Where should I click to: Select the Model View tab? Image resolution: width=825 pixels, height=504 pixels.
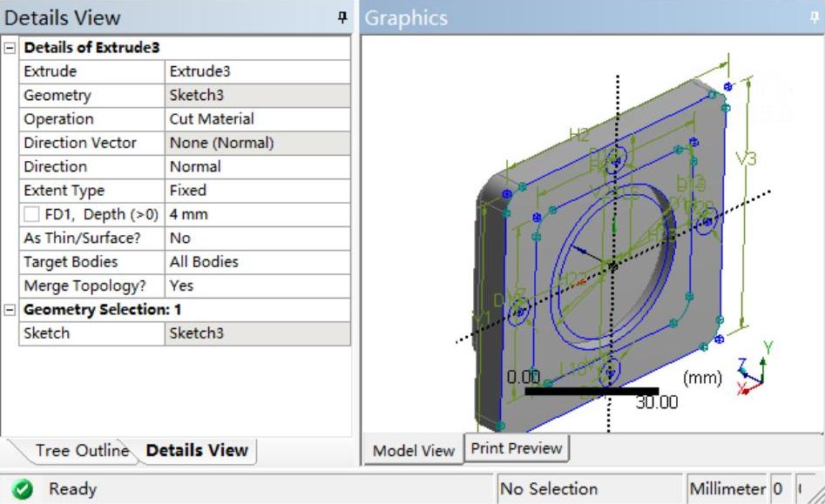[x=414, y=450]
